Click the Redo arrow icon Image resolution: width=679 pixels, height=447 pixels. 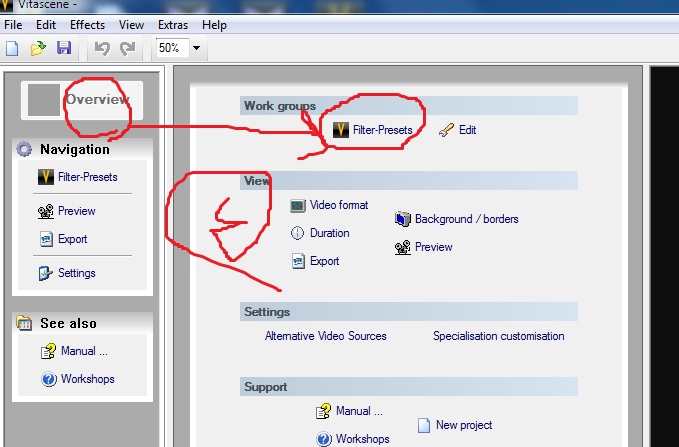point(128,48)
